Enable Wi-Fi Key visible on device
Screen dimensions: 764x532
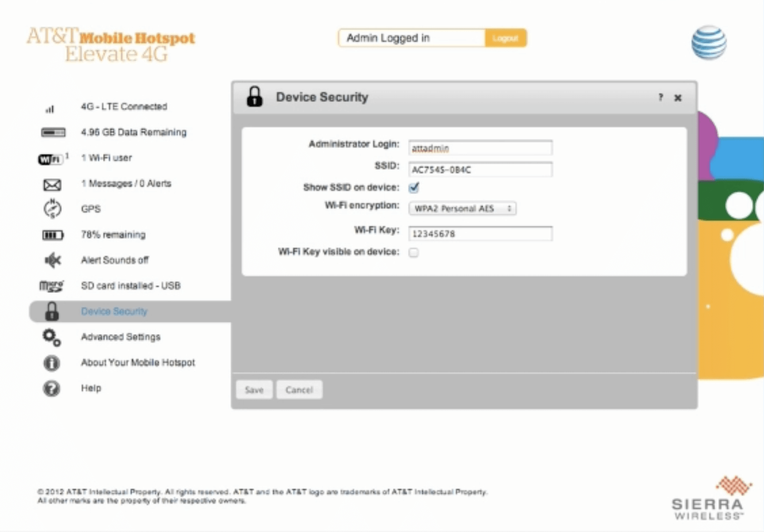point(414,253)
